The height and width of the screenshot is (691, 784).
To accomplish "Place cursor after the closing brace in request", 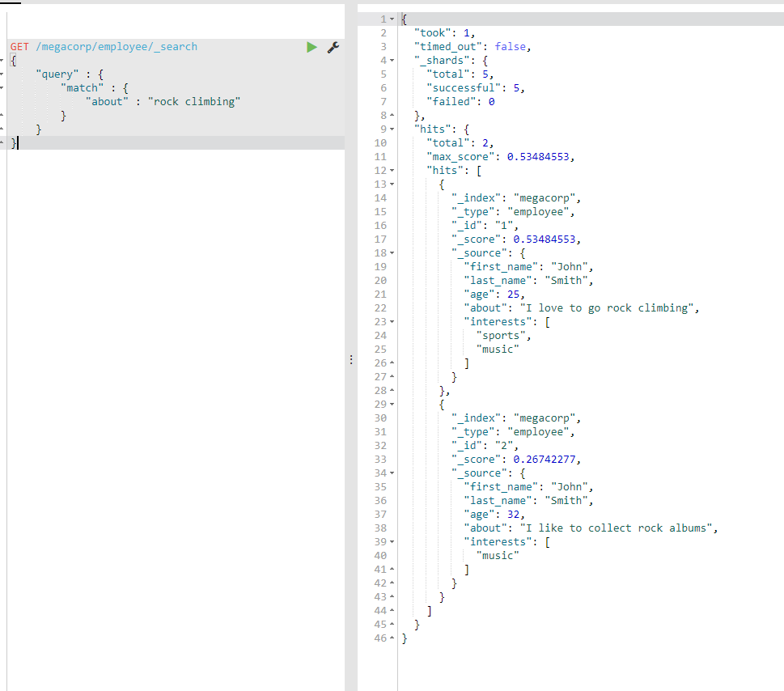I will [18, 143].
